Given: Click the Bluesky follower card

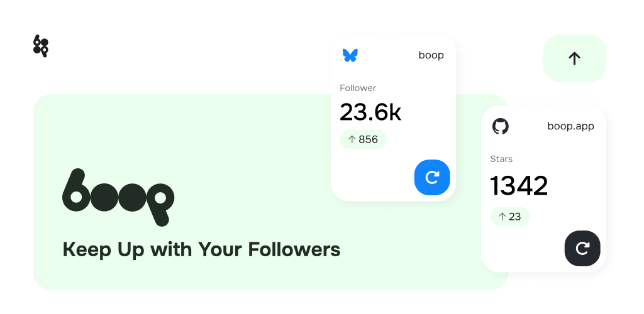Looking at the screenshot, I should coord(393,118).
